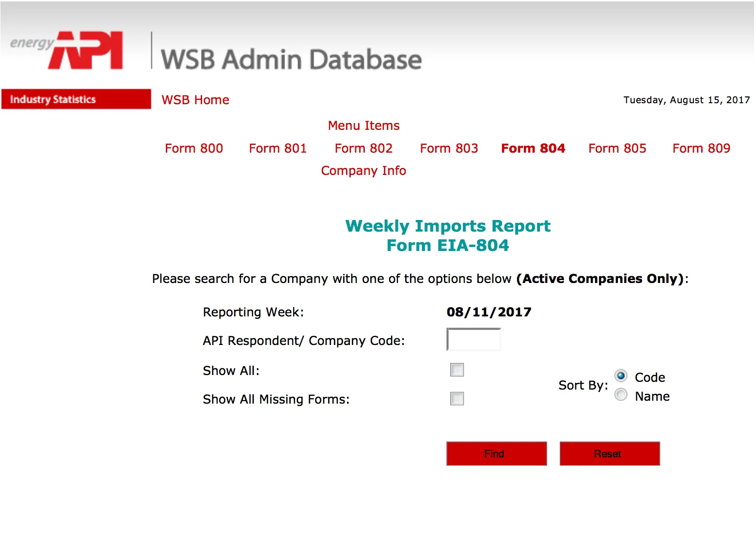Click the Weekly Imports Report heading
Viewport: 756px width, 533px height.
(448, 226)
